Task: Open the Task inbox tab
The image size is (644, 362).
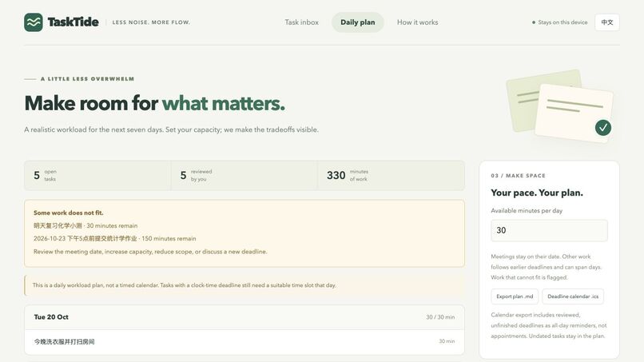Action: (x=301, y=22)
